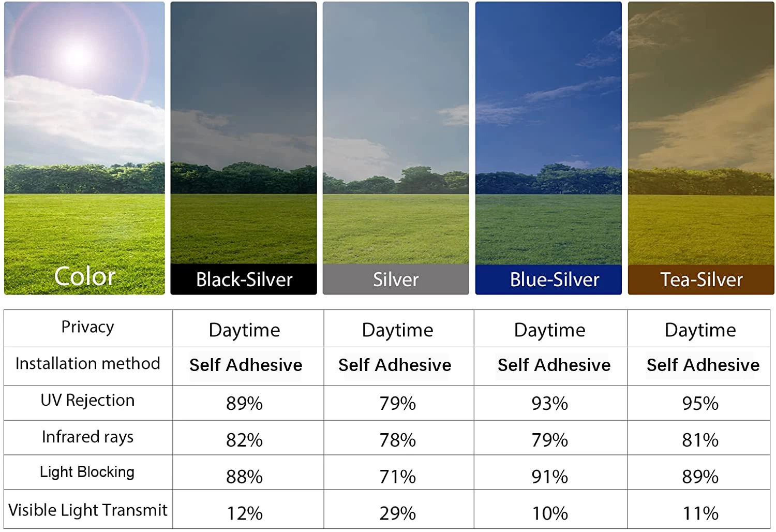Click the UV Rejection row header

[87, 401]
